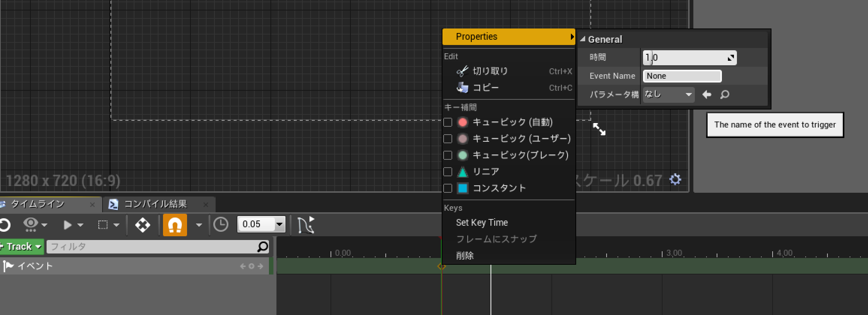Open viewport settings gear icon
The image size is (868, 315).
pos(675,180)
